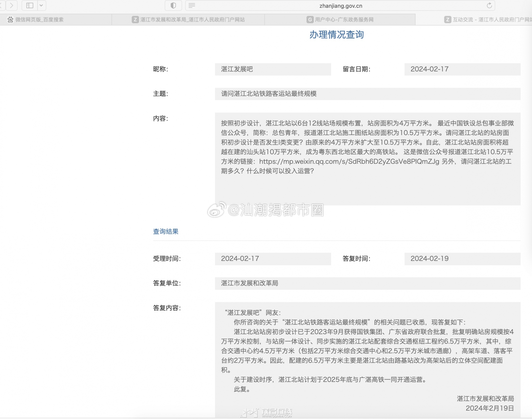This screenshot has width=532, height=419.
Task: Click the zhanjiang.gov.cn address bar
Action: point(340,5)
